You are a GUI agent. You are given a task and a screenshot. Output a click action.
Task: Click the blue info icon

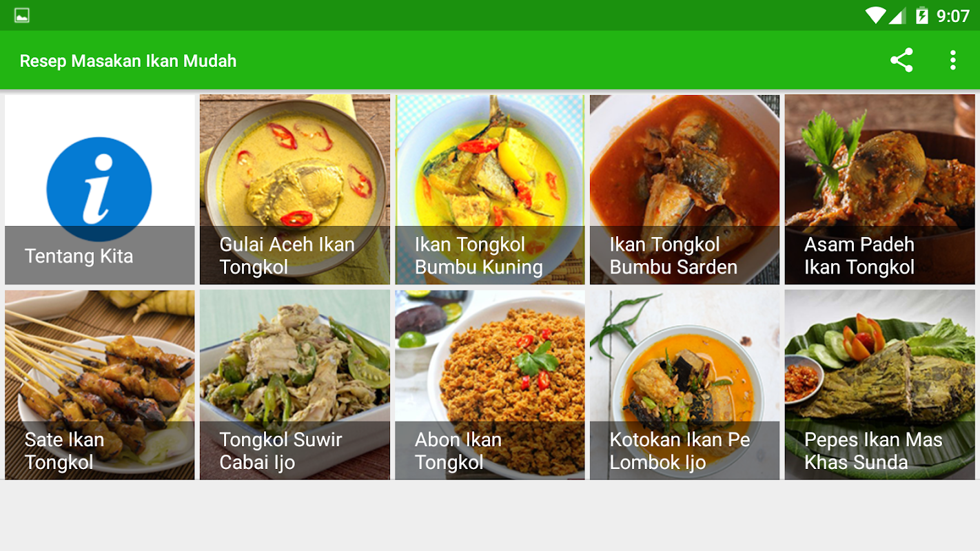point(99,189)
